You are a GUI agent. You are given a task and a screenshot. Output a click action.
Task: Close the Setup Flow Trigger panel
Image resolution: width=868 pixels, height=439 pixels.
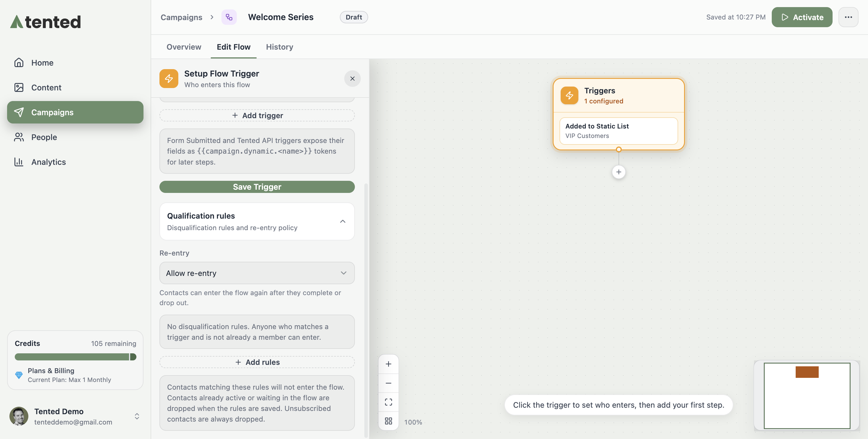[x=352, y=79]
